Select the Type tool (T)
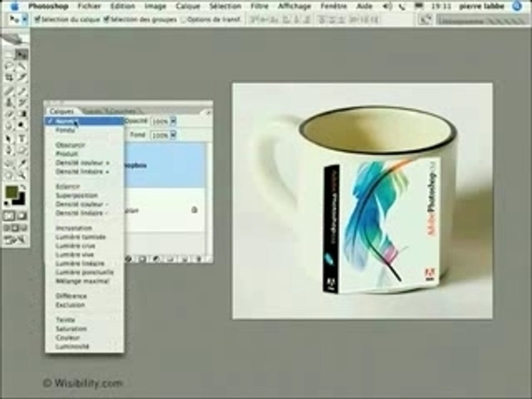The width and height of the screenshot is (532, 399). coord(21,139)
